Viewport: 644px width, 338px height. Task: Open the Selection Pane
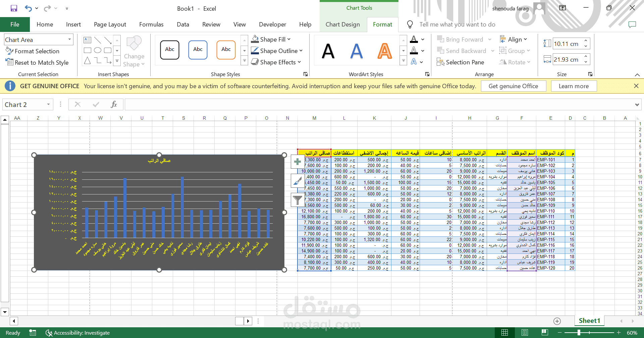461,62
